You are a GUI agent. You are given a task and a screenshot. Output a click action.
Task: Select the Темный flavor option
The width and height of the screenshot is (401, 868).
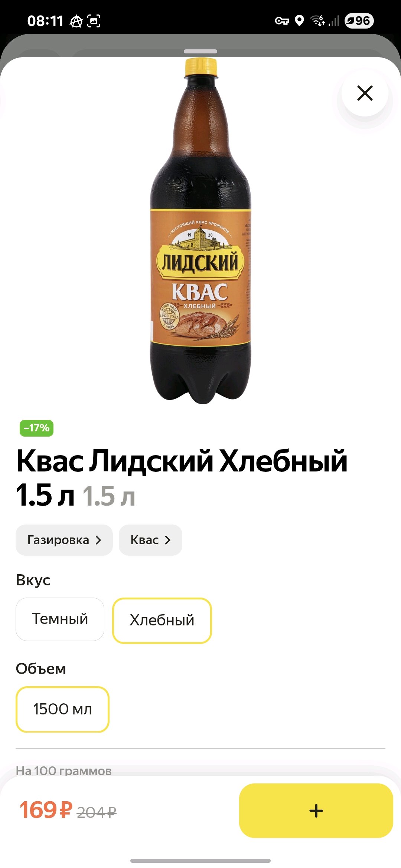pyautogui.click(x=60, y=619)
